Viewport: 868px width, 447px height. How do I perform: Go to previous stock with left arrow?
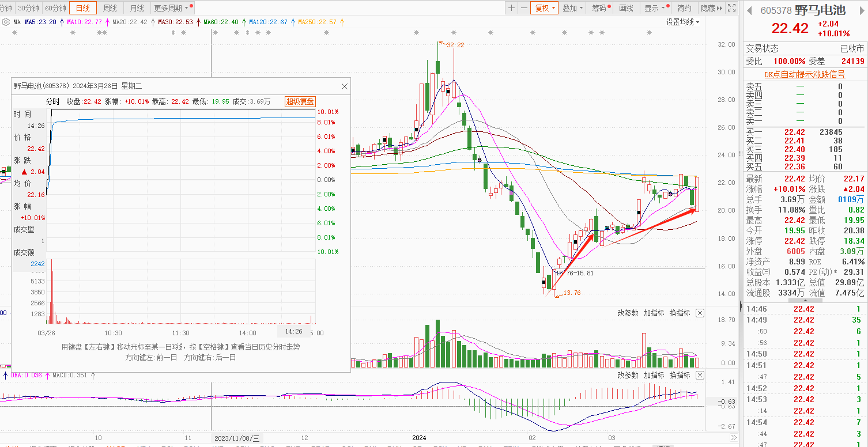click(x=749, y=10)
